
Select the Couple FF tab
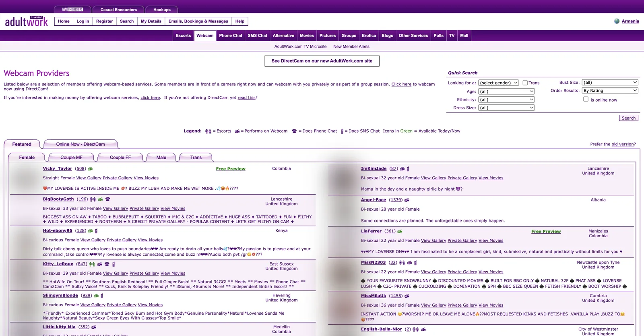click(x=120, y=158)
